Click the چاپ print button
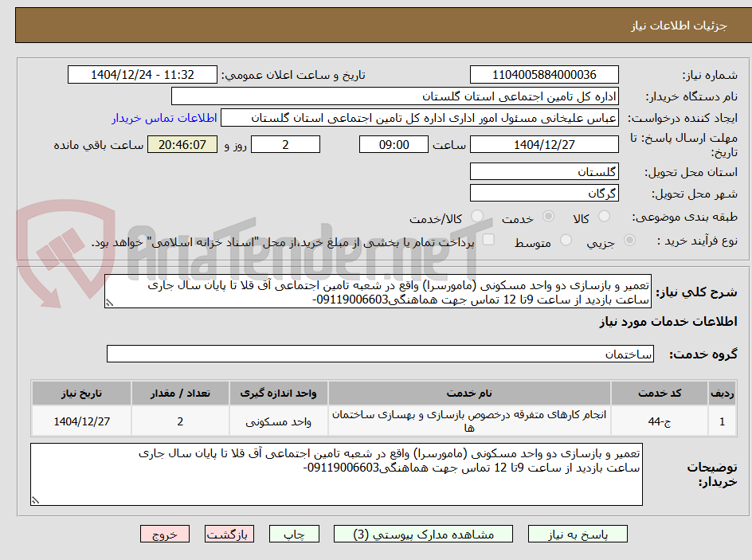This screenshot has width=752, height=560. point(294,534)
